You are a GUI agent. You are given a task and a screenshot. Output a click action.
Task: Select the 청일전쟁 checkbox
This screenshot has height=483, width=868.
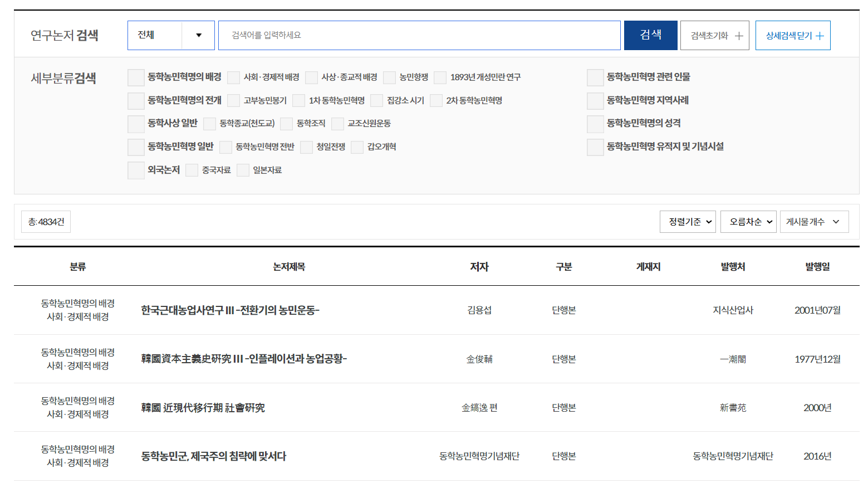click(x=307, y=147)
